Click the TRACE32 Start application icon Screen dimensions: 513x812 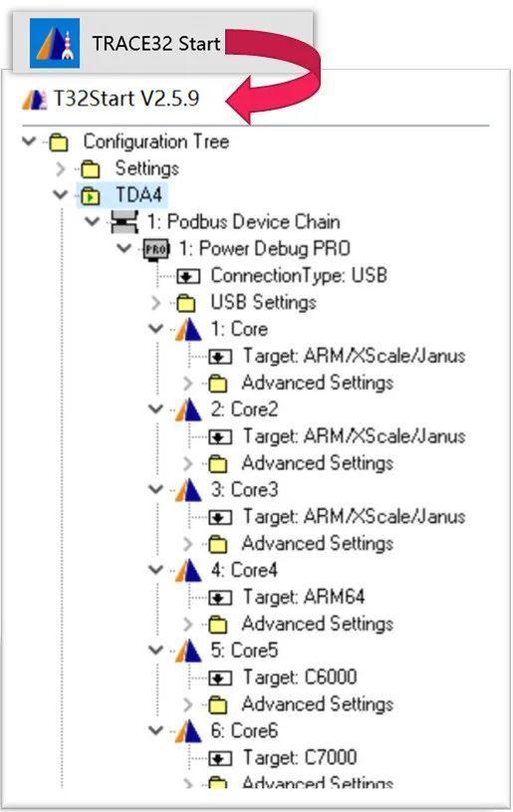click(55, 43)
